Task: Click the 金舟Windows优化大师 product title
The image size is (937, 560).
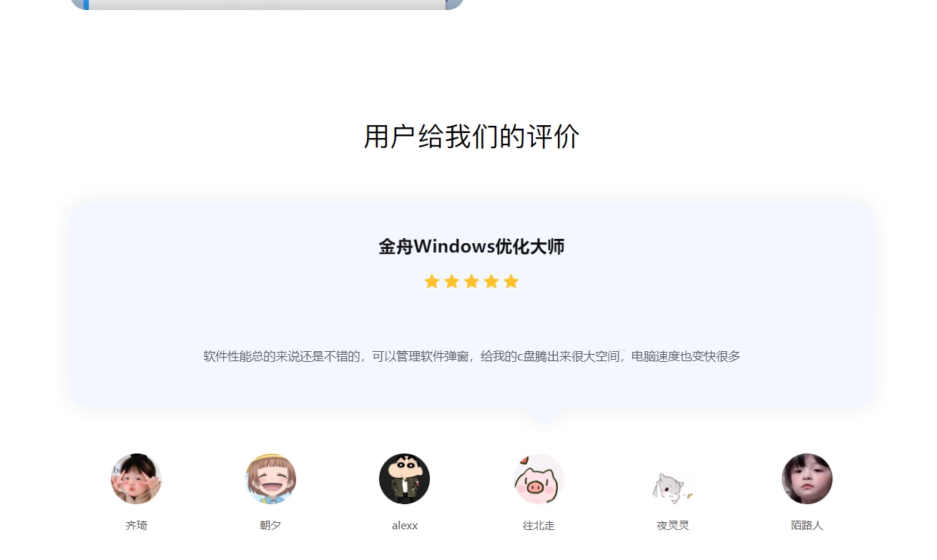Action: click(x=471, y=247)
